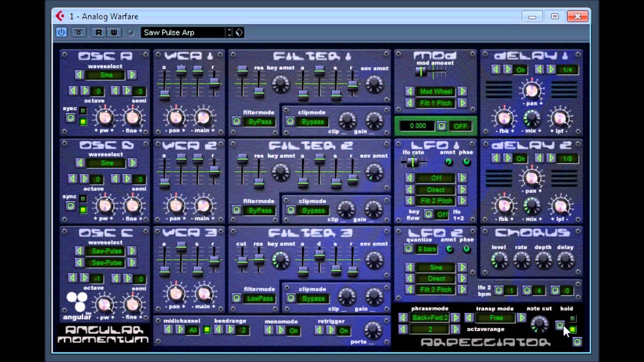Toggle the Filter 1 clipmode button
644x362 pixels.
[290, 121]
